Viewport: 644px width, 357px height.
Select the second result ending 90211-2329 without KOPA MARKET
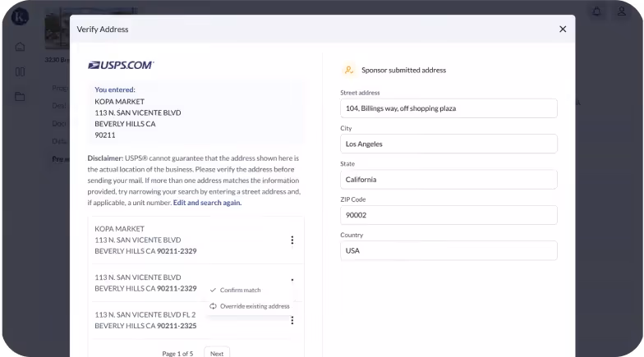[145, 282]
